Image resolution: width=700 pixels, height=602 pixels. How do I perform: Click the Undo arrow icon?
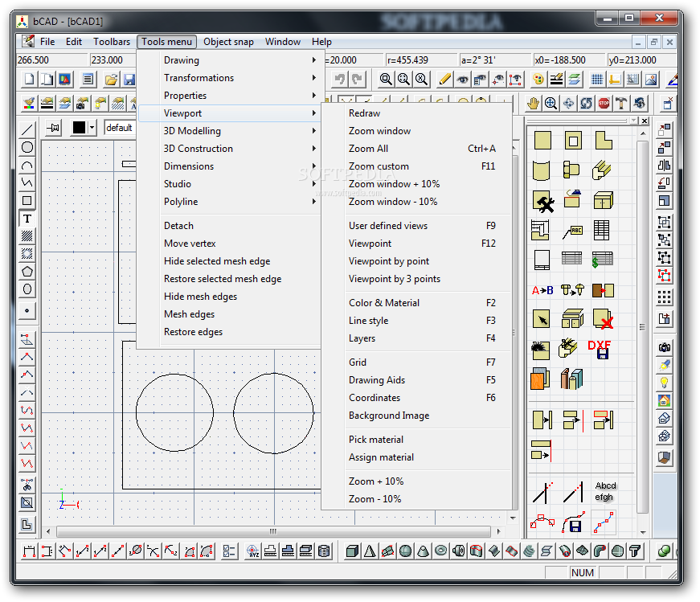click(x=340, y=80)
